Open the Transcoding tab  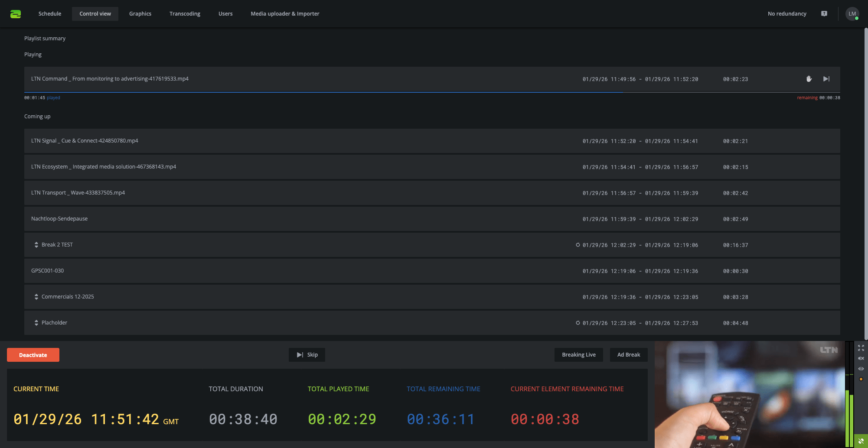pos(185,14)
